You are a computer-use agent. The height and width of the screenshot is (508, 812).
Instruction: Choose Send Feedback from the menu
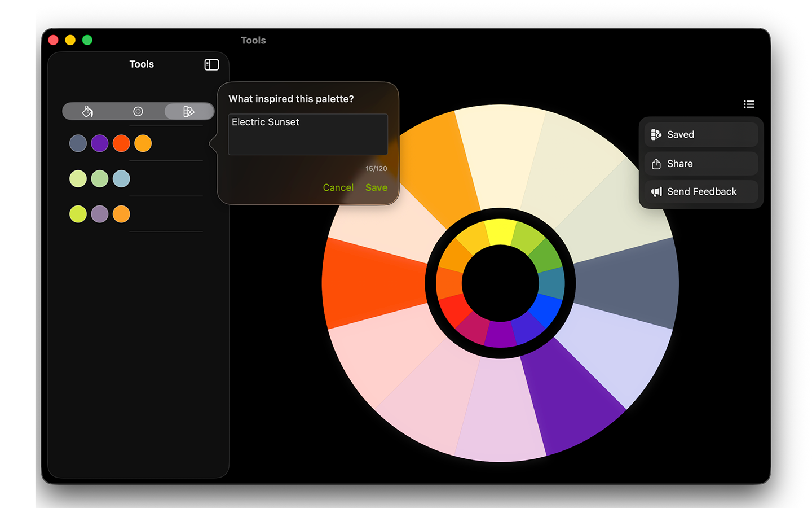(701, 192)
